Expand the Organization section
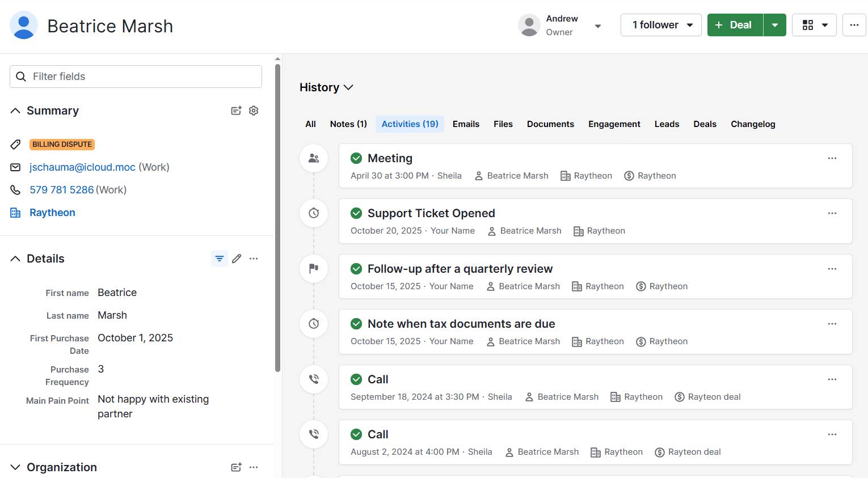 [x=15, y=467]
